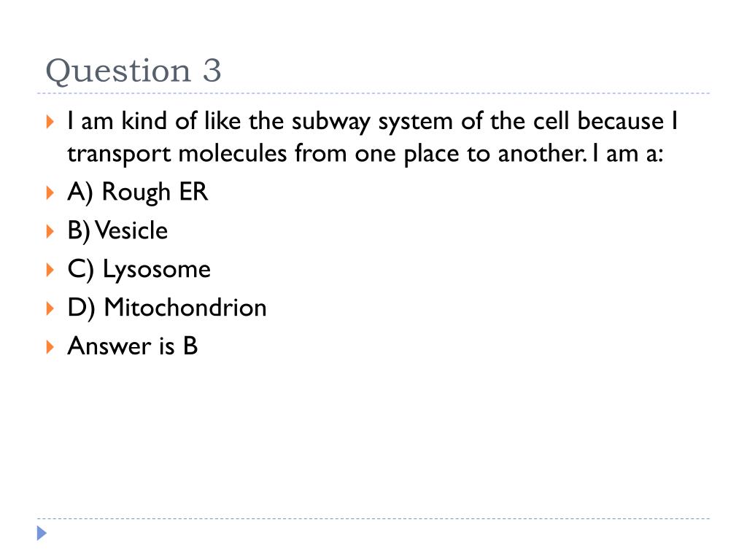Click the word "subway" in the question

(x=331, y=122)
